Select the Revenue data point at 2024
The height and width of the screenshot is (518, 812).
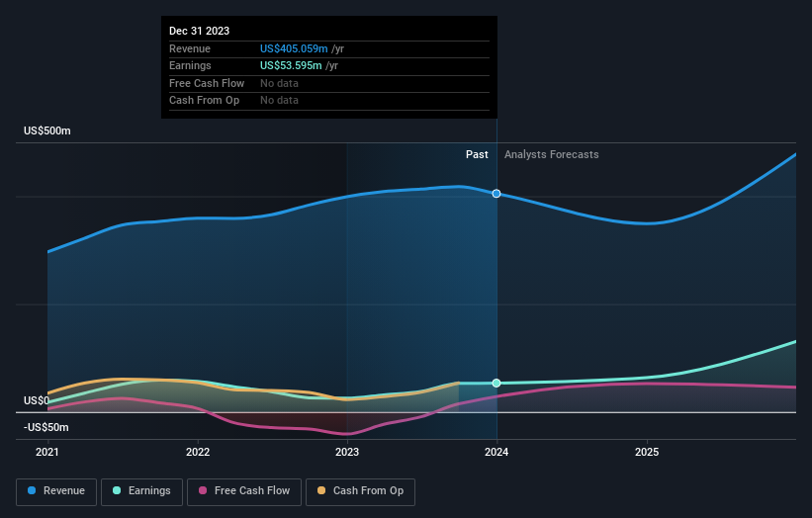[x=496, y=194]
